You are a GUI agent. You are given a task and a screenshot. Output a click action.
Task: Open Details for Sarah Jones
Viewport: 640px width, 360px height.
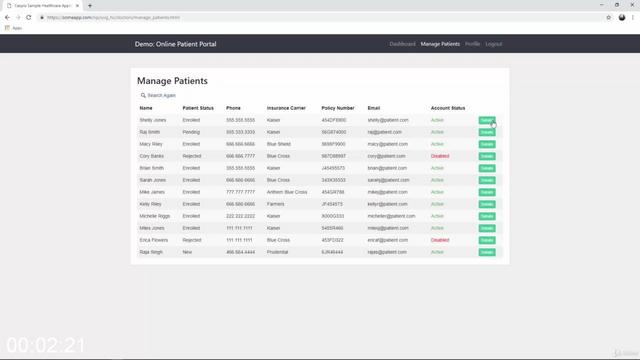[x=487, y=180]
